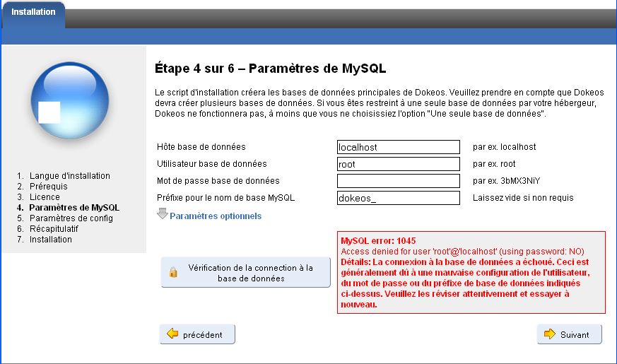Continue with the Suivant button

click(x=570, y=334)
